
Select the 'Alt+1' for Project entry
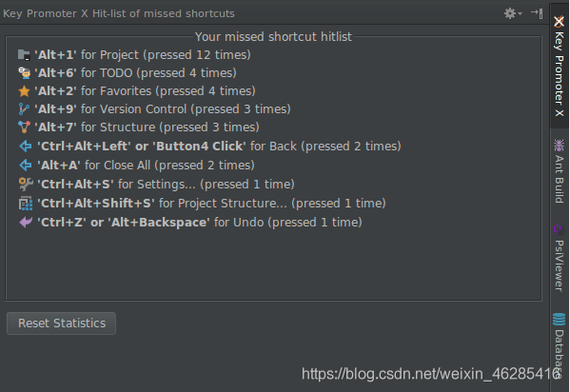click(x=134, y=55)
